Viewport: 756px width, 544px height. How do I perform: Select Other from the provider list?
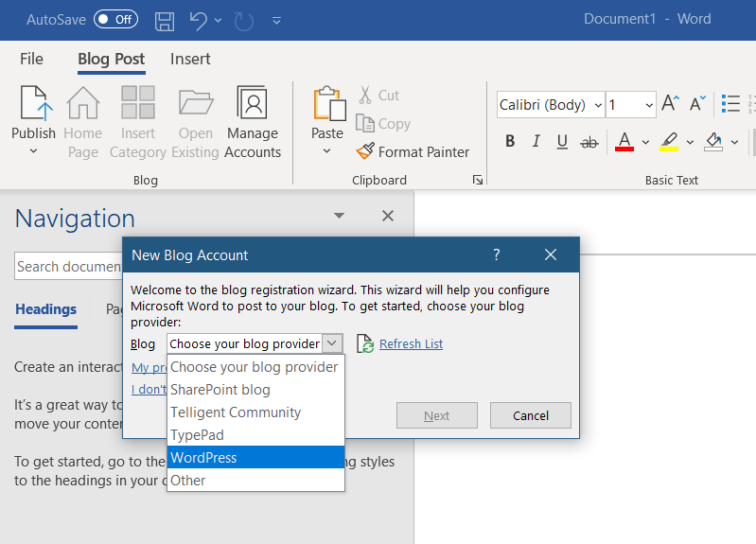point(255,481)
